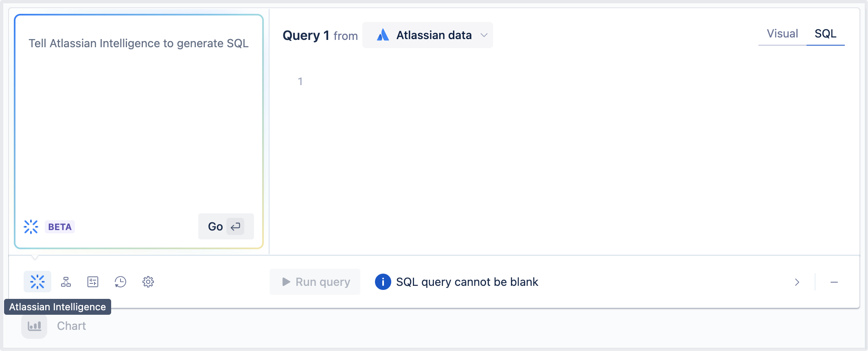Collapse the query panel with the minus icon
Screen dimensions: 868x351
834,282
